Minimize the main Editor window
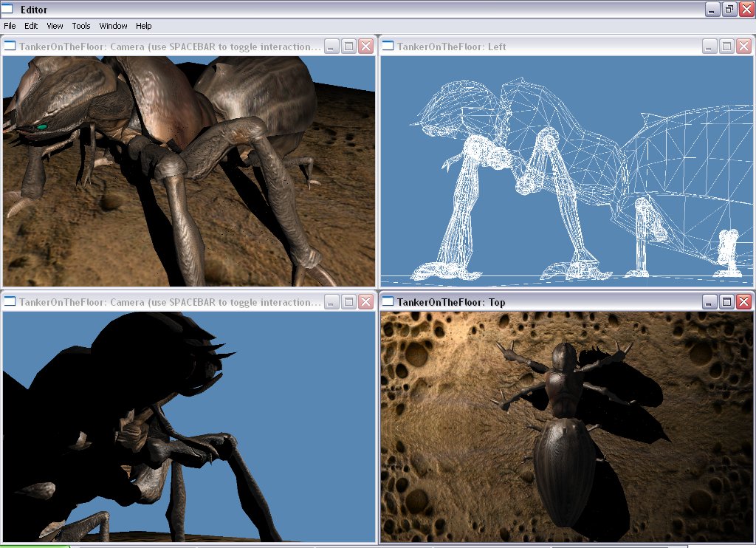Image resolution: width=756 pixels, height=548 pixels. [x=712, y=9]
